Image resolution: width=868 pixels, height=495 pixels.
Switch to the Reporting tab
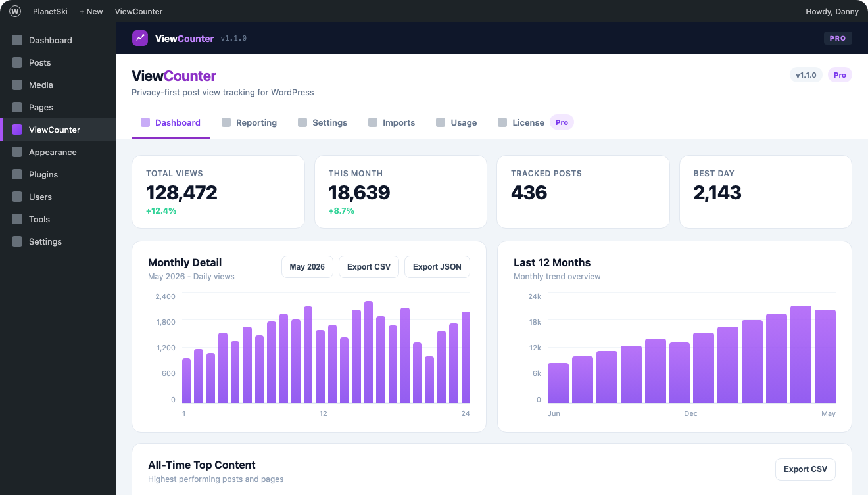tap(249, 122)
